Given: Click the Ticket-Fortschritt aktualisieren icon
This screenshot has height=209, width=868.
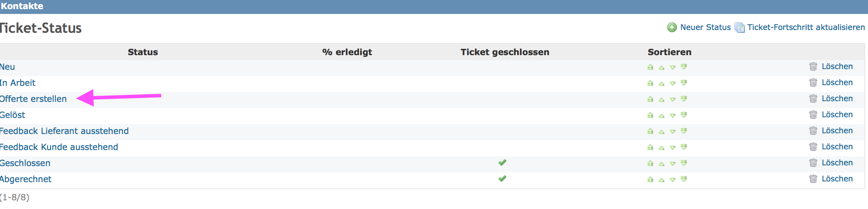Looking at the screenshot, I should (740, 27).
